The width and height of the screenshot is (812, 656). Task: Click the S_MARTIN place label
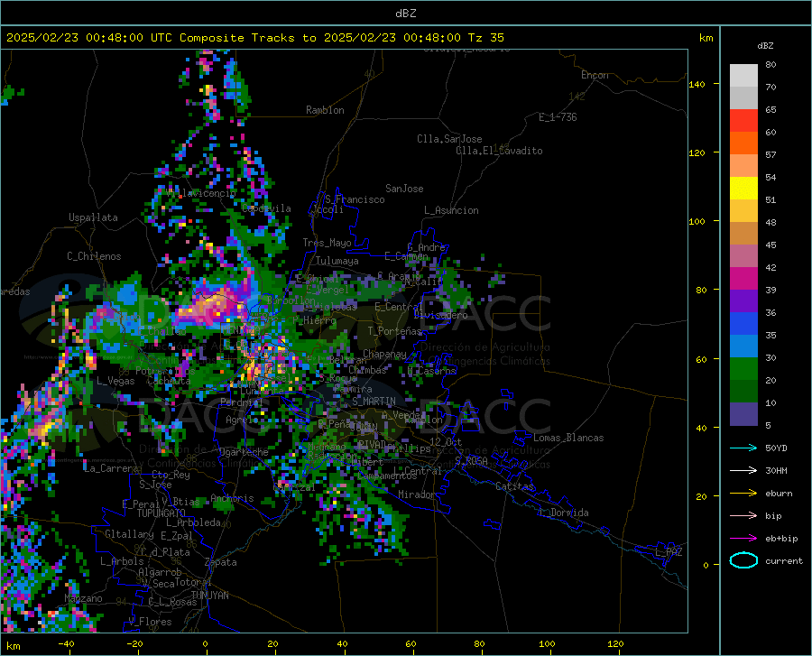(x=374, y=402)
